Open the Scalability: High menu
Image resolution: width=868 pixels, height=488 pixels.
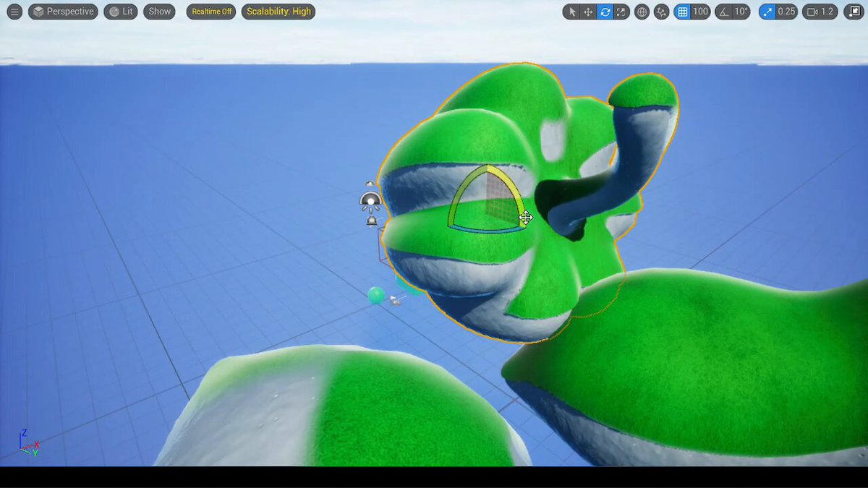[278, 12]
